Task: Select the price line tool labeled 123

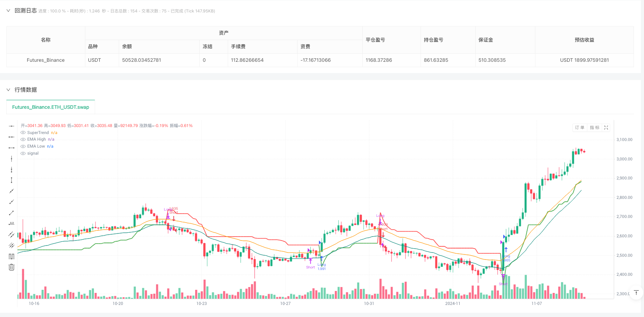Action: click(12, 223)
